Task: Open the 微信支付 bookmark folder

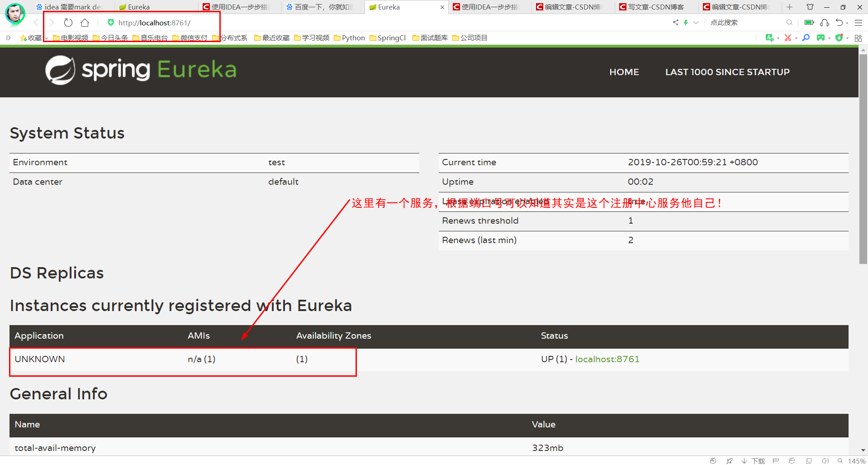Action: [190, 38]
